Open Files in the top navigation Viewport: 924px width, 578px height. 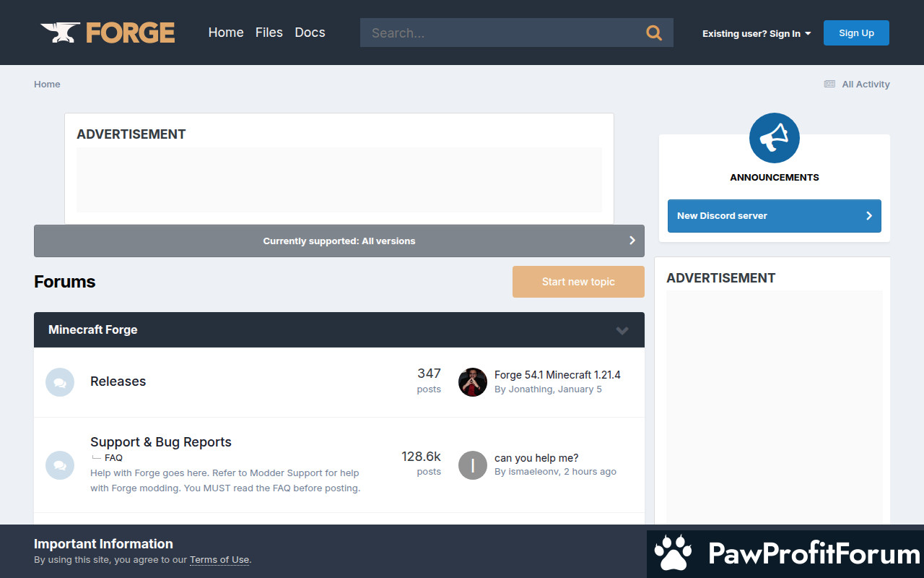pyautogui.click(x=269, y=33)
